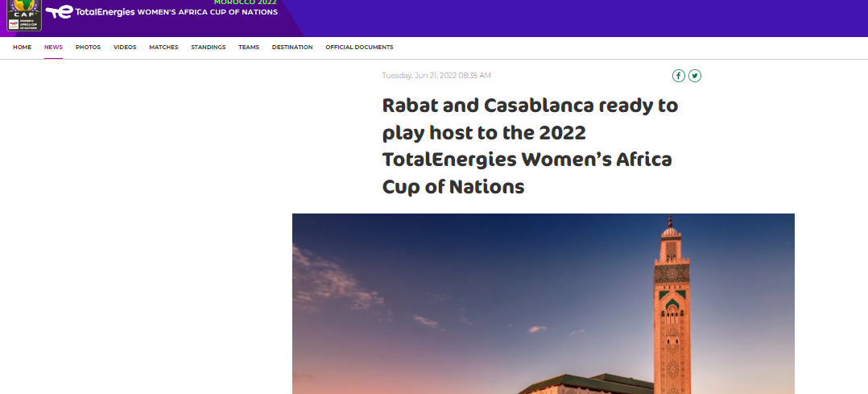This screenshot has height=394, width=868.
Task: Click the article date Jun 21, 2022
Action: tap(436, 76)
